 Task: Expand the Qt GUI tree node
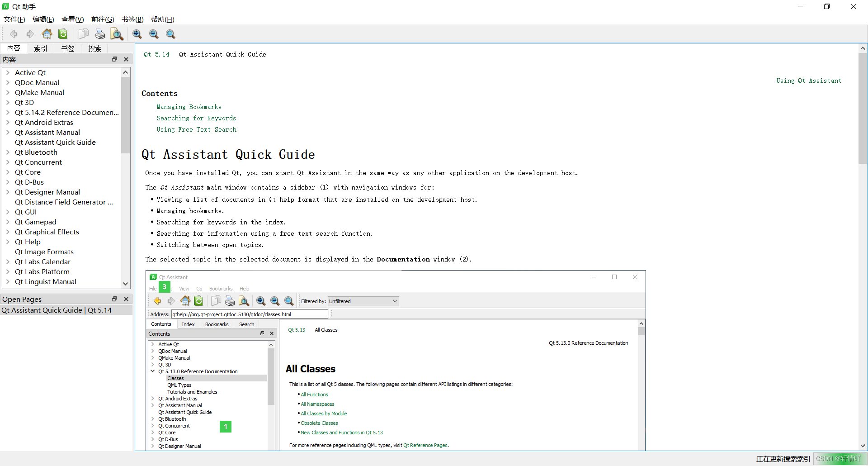pos(8,212)
